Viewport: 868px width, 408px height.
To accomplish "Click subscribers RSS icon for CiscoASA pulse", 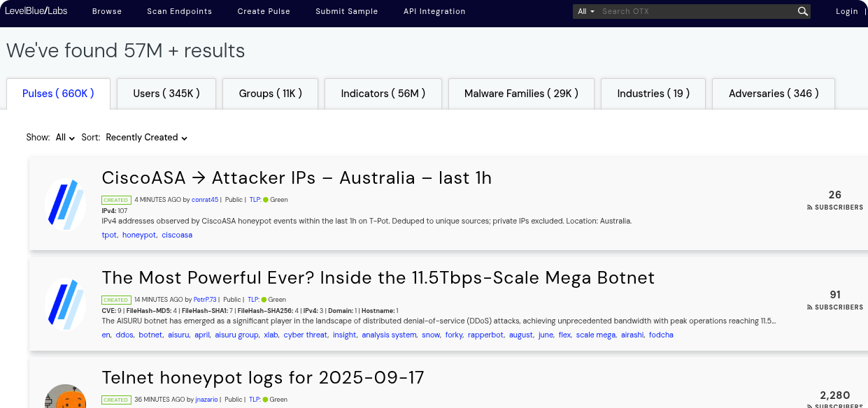I will point(810,207).
